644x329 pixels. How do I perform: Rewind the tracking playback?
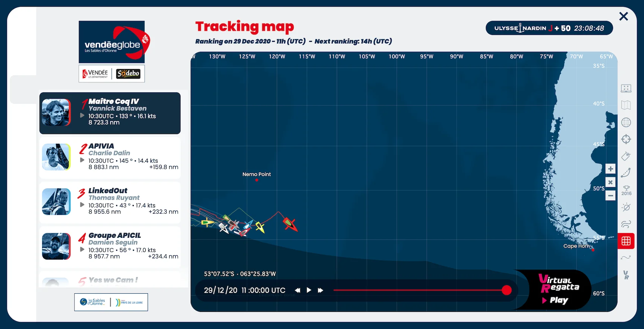pos(297,290)
